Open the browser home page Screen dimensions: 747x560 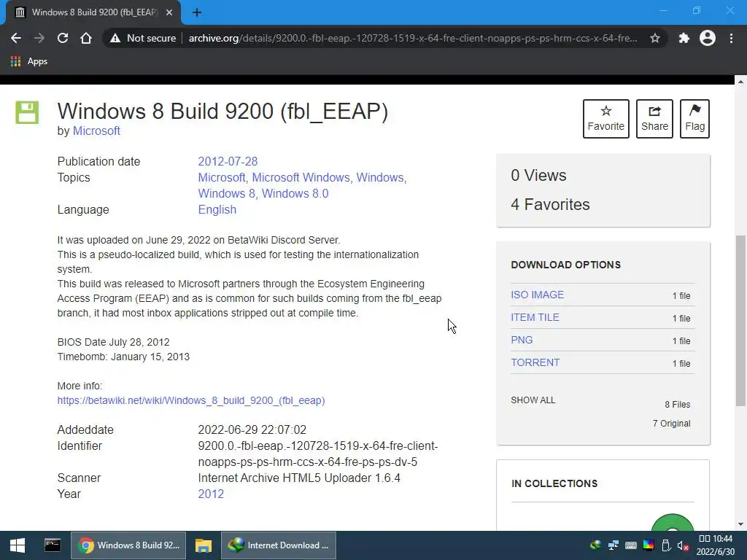86,38
